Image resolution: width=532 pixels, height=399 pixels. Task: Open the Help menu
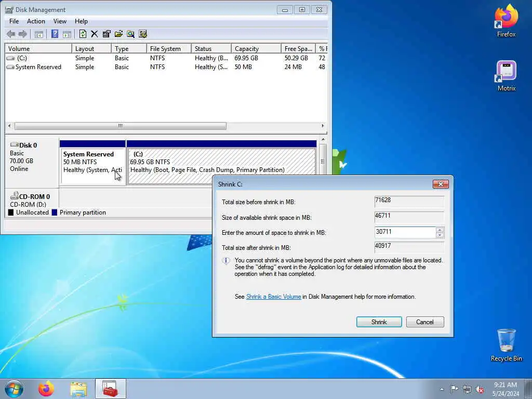(x=81, y=21)
